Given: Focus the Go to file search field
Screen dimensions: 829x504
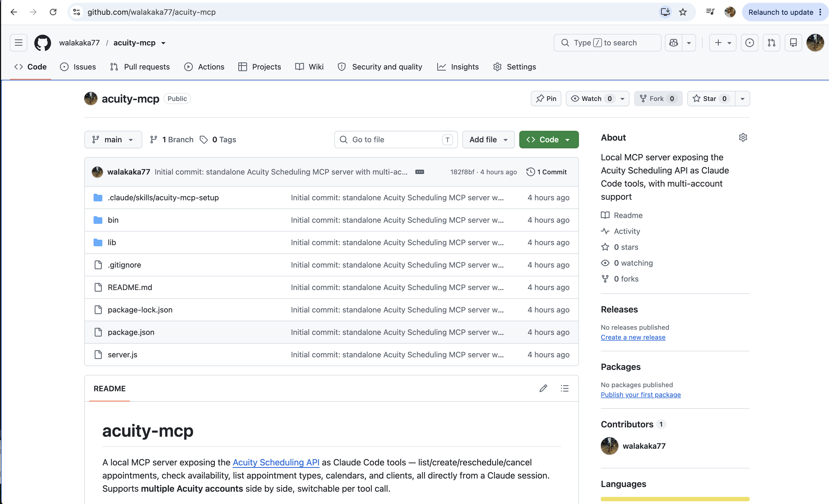Looking at the screenshot, I should 396,140.
